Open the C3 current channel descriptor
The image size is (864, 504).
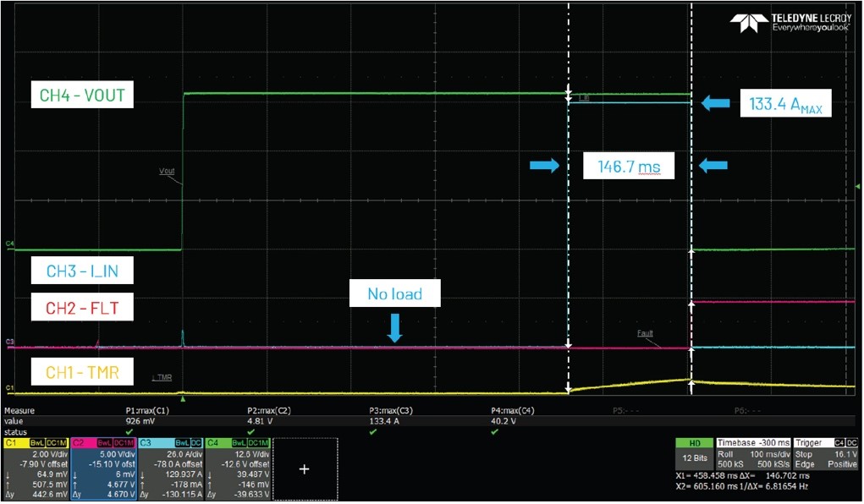click(168, 468)
